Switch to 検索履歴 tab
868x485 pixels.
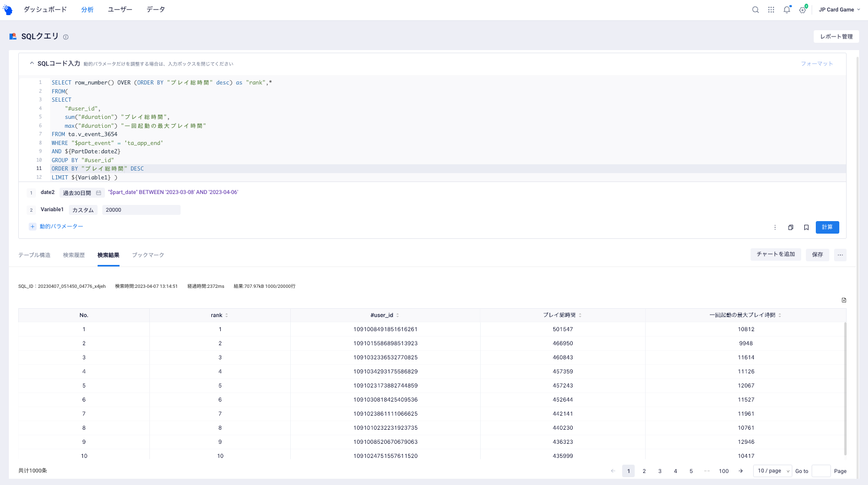pyautogui.click(x=74, y=255)
